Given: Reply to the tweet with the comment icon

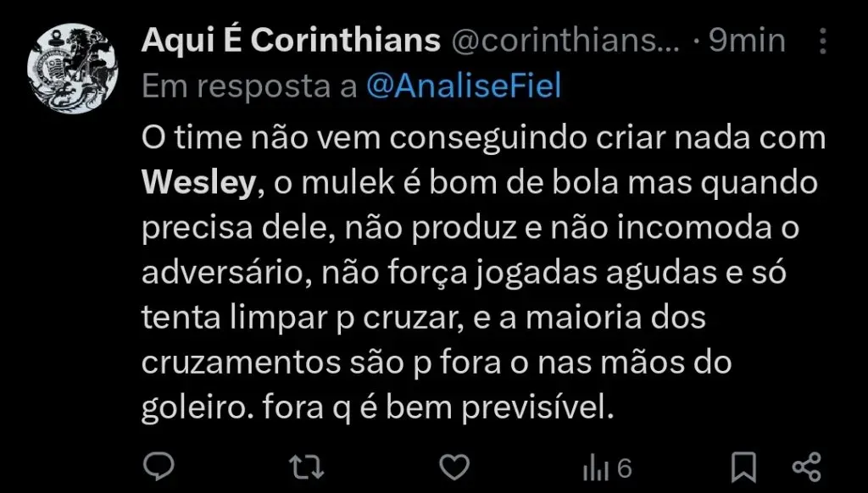Looking at the screenshot, I should [157, 465].
